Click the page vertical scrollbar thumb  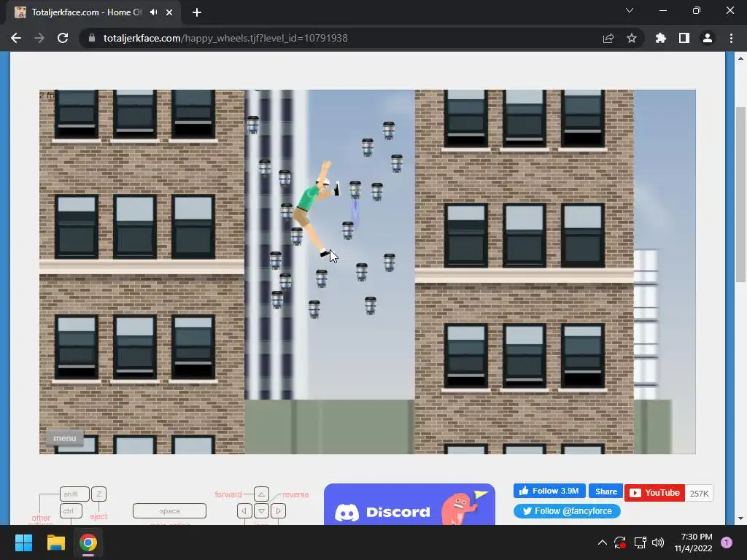740,194
